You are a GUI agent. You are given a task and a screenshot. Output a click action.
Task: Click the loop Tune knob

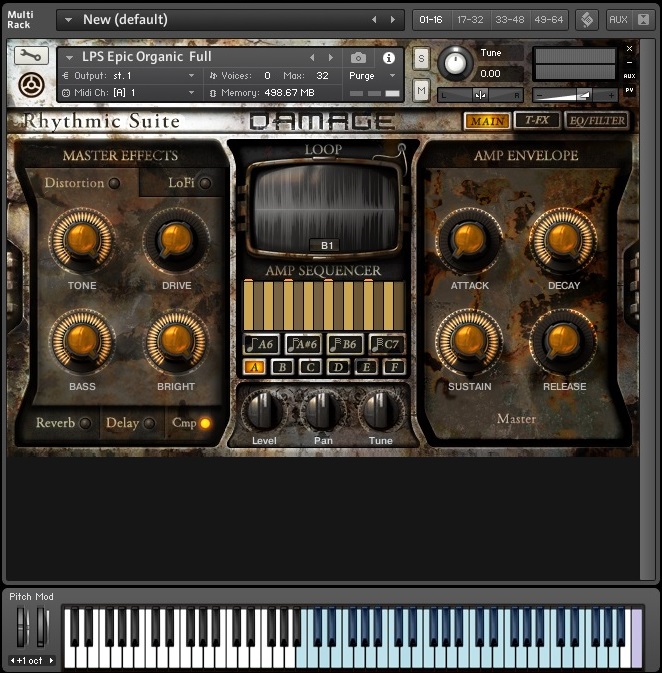[x=381, y=411]
